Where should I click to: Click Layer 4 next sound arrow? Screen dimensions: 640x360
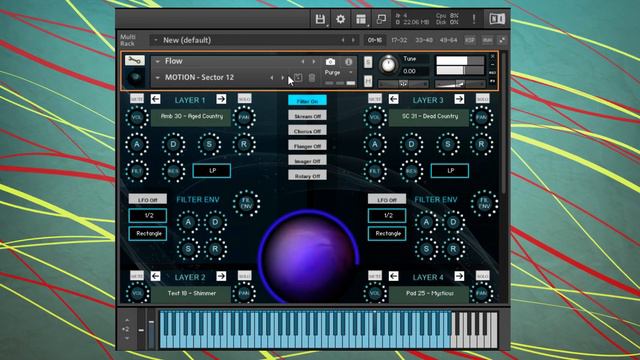tap(459, 276)
